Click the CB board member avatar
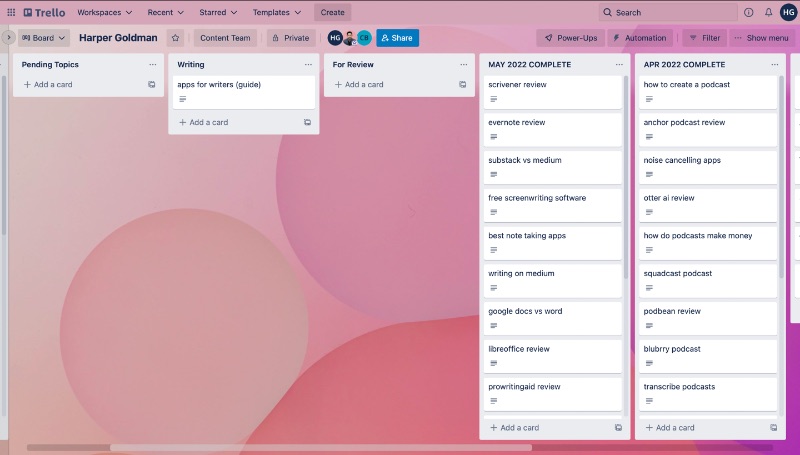 tap(364, 38)
